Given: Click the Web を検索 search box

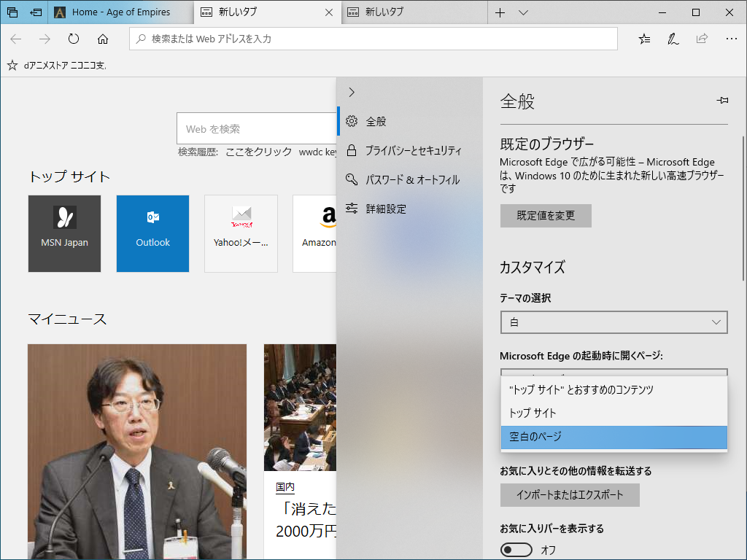Looking at the screenshot, I should click(x=256, y=128).
